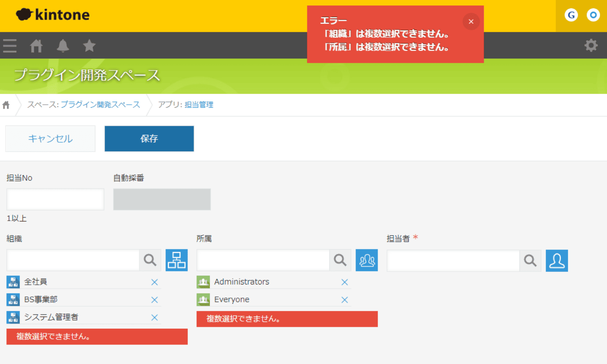This screenshot has height=364, width=607.
Task: Click the search magnifier in 組織 field
Action: click(x=150, y=260)
